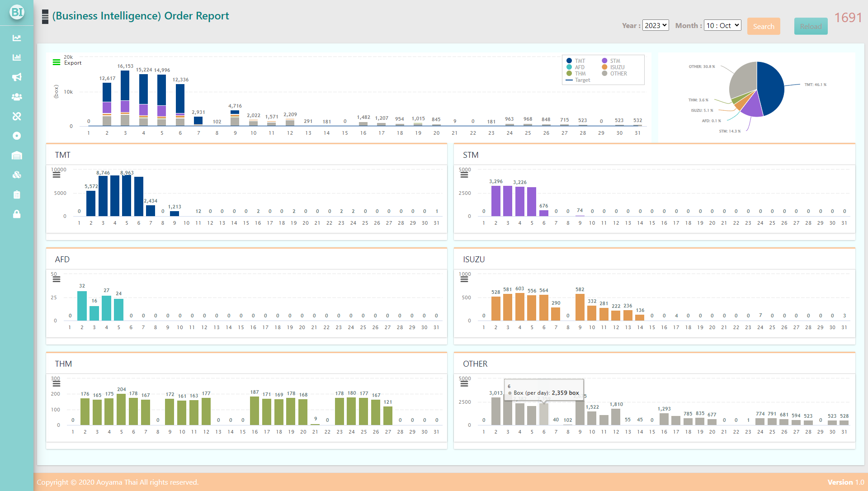Open the clipboard list sidebar icon
This screenshot has height=491, width=868.
pos(17,195)
